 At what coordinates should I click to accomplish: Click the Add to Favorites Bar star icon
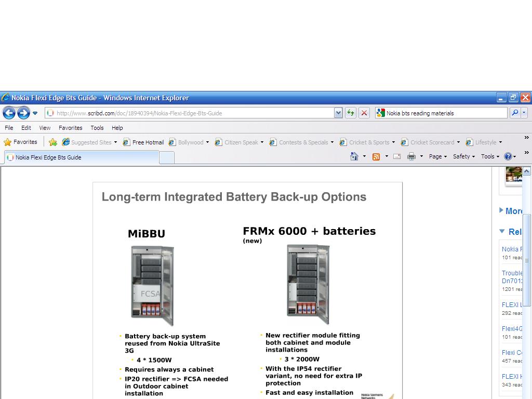tap(52, 142)
